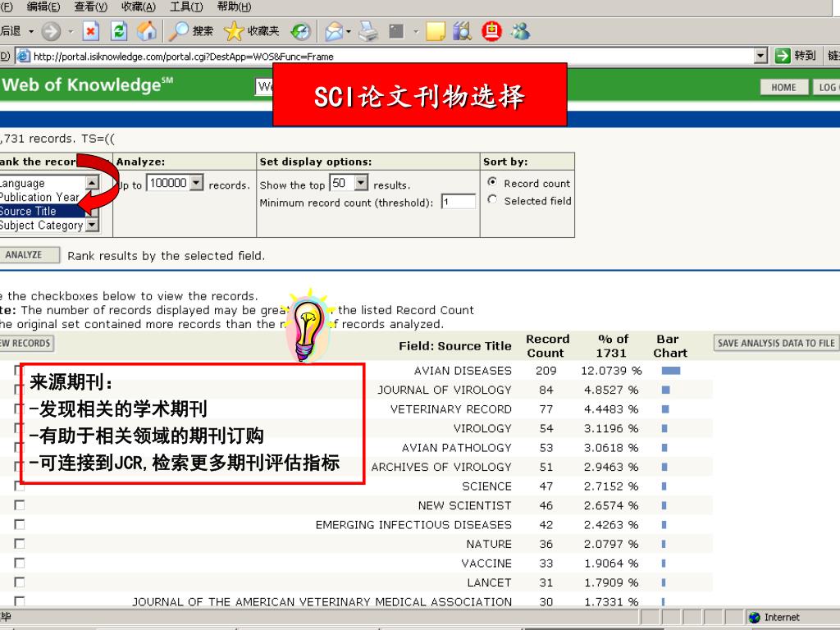Click the 转到 Go button
The width and height of the screenshot is (840, 630).
click(x=796, y=55)
